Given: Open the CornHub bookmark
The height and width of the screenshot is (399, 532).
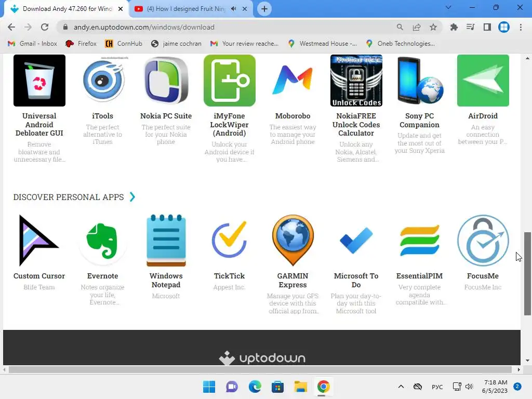Looking at the screenshot, I should click(x=124, y=44).
